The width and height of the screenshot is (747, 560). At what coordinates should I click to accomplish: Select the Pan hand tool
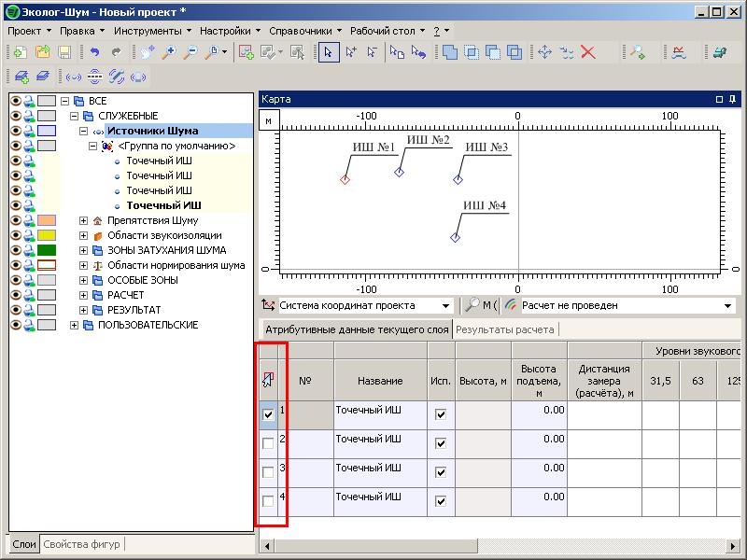[148, 53]
